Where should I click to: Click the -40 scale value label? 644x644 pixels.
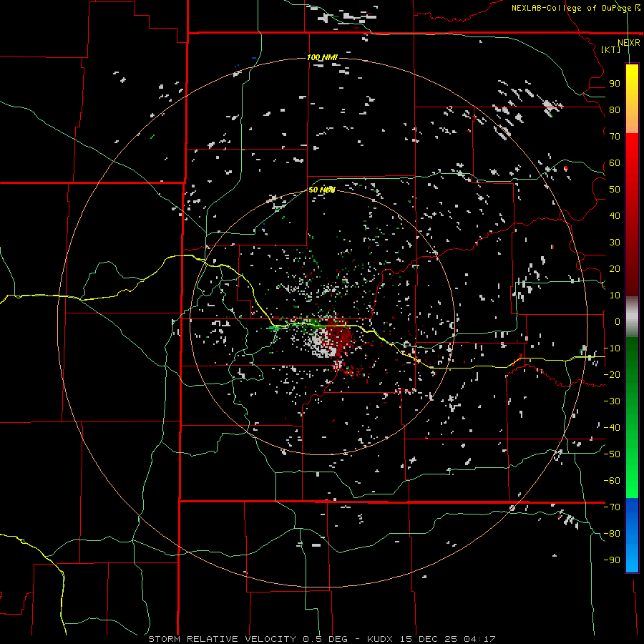click(x=612, y=428)
